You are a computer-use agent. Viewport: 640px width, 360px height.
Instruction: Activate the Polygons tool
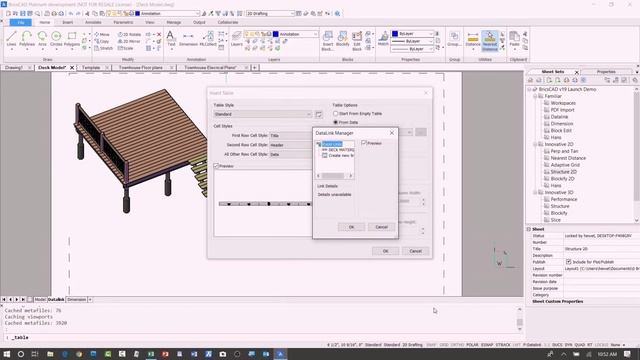click(x=72, y=39)
